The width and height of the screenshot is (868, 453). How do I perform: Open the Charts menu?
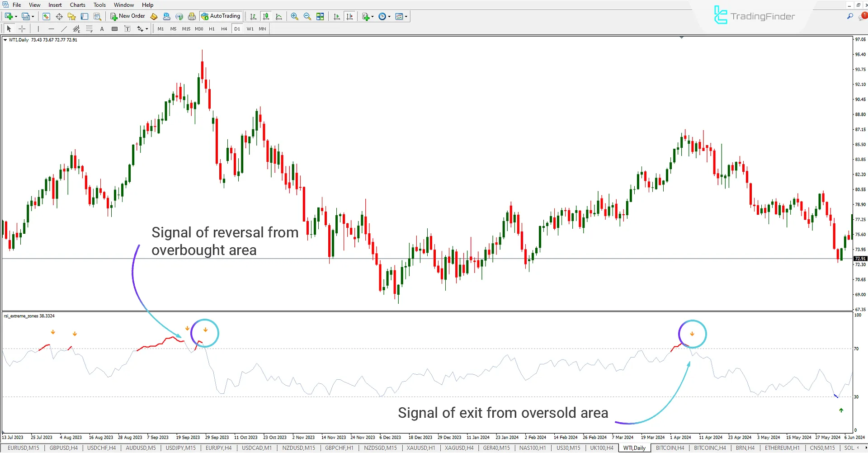(x=77, y=5)
